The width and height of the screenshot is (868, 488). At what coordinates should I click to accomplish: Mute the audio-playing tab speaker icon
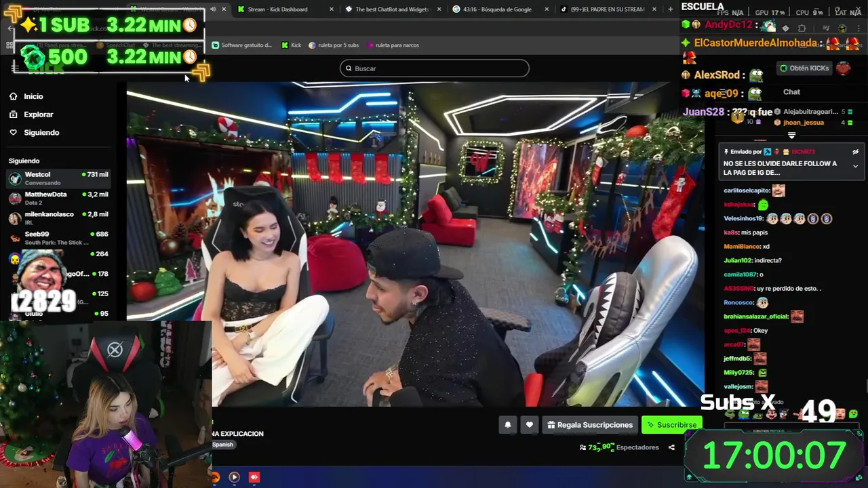(214, 9)
